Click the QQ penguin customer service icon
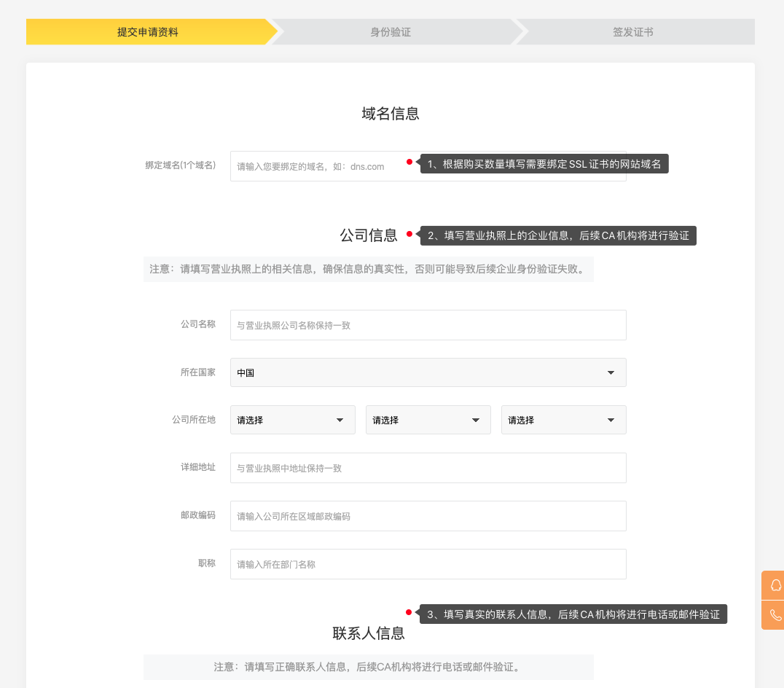Image resolution: width=784 pixels, height=688 pixels. [775, 585]
